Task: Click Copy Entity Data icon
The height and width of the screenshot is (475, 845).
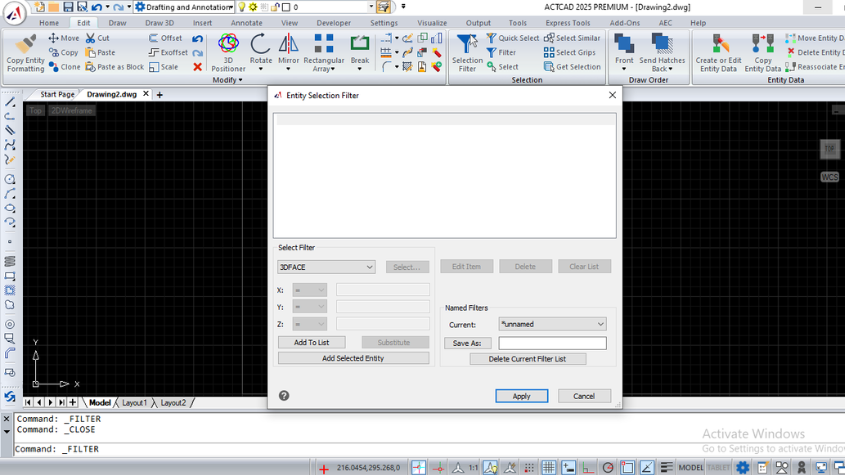Action: tap(763, 44)
